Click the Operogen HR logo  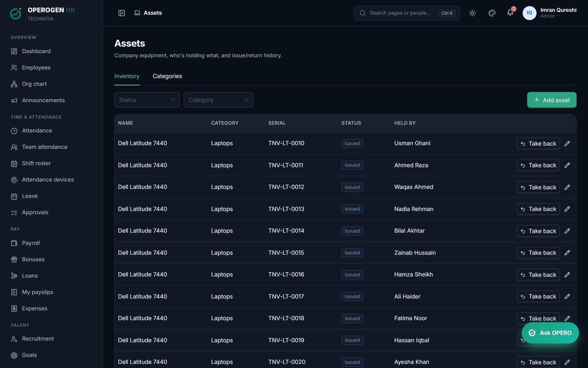pyautogui.click(x=16, y=14)
